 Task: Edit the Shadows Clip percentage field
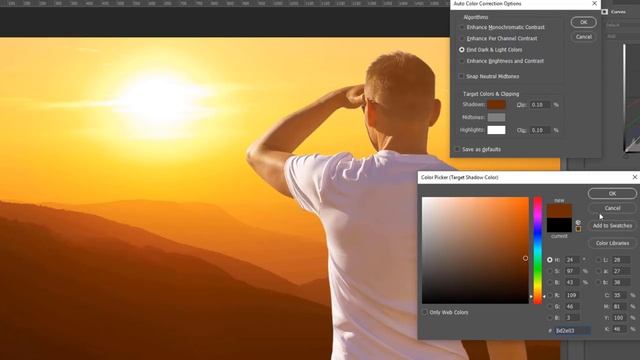coord(540,105)
